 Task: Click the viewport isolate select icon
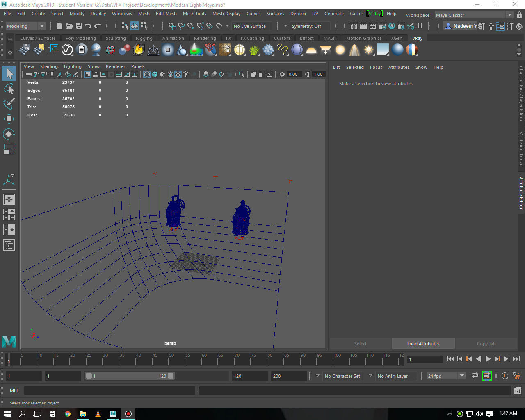(242, 74)
